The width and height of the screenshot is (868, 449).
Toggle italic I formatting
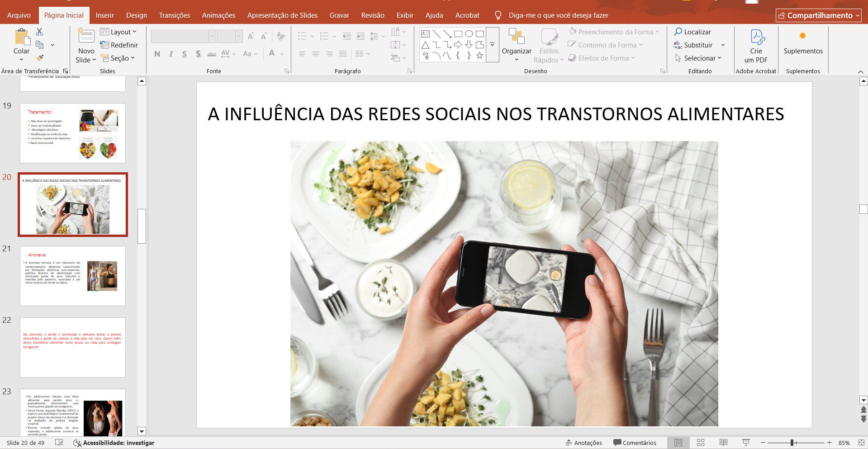(171, 54)
